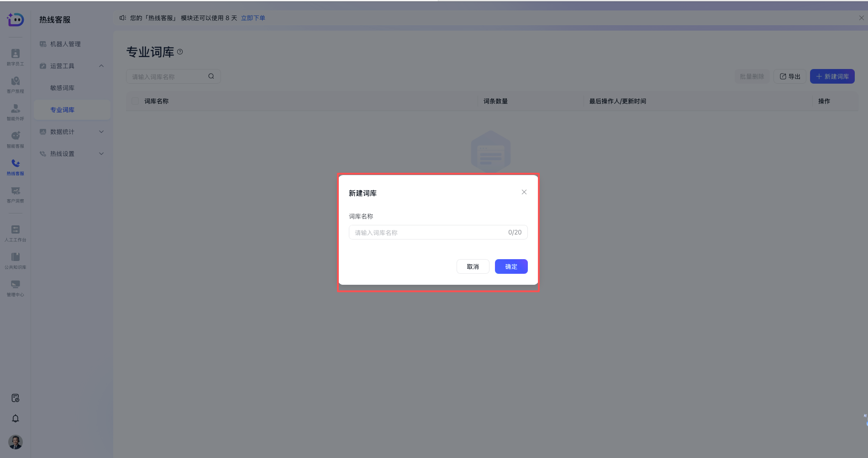Viewport: 868px width, 458px height.
Task: Collapse the 运营工具 menu section
Action: click(101, 66)
